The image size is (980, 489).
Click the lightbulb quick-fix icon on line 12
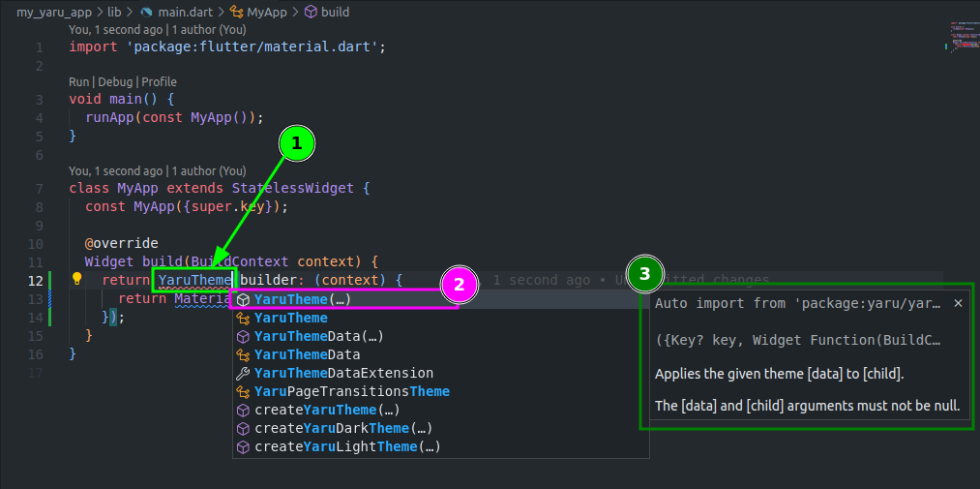[x=76, y=280]
